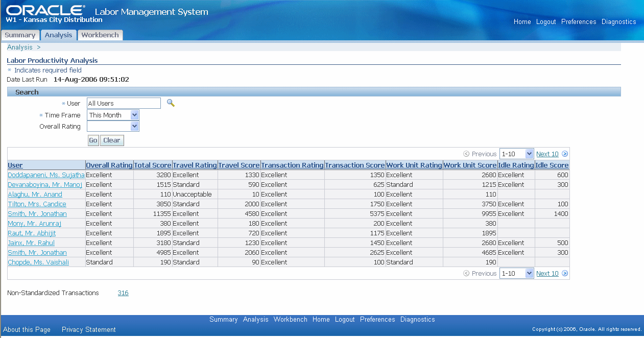
Task: Sort by Overall Rating column header
Action: (109, 165)
